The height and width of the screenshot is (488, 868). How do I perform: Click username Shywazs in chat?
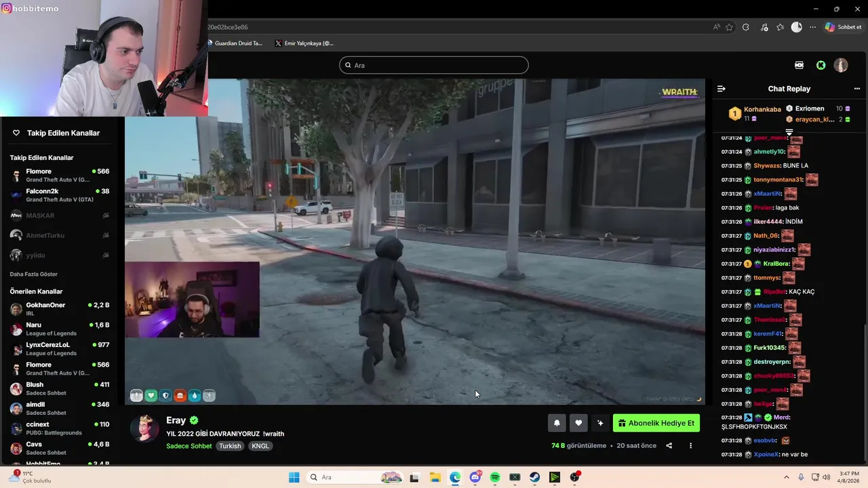click(x=767, y=165)
